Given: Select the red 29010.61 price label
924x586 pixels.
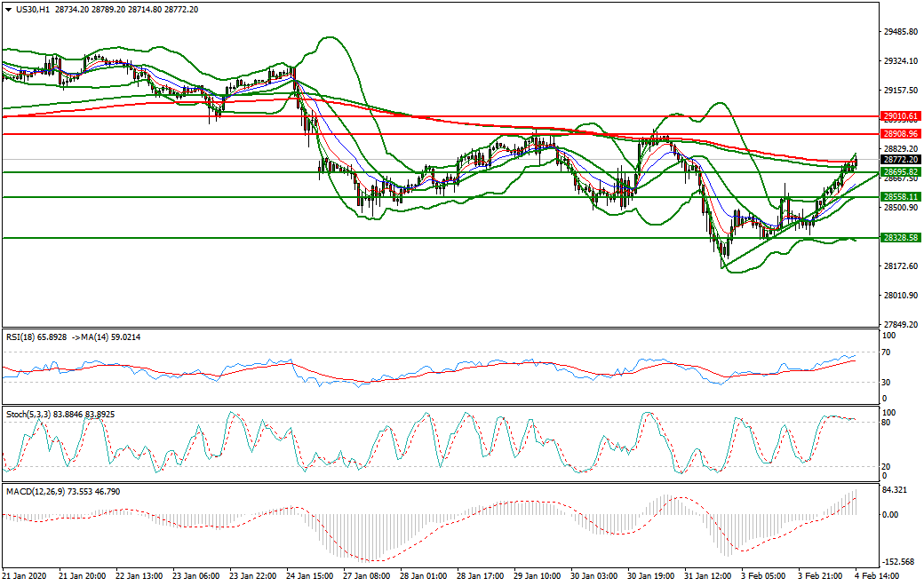Looking at the screenshot, I should pyautogui.click(x=900, y=116).
